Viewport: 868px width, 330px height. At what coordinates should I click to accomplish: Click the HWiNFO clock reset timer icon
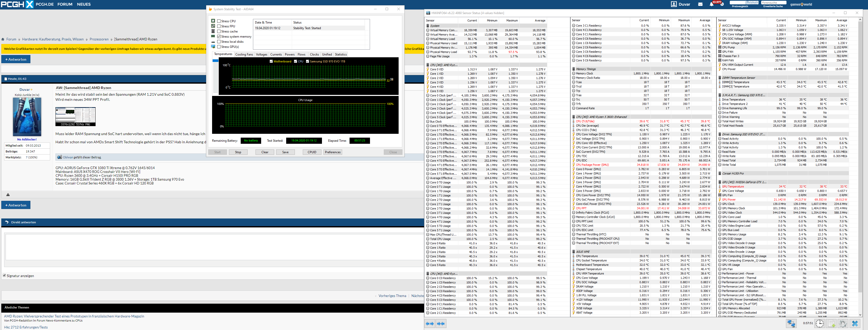click(x=819, y=324)
